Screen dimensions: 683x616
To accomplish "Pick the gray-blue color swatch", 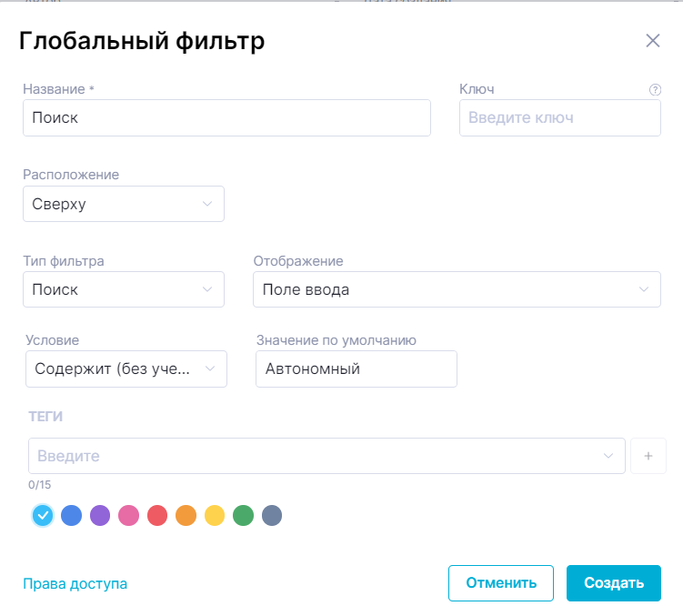I will 272,516.
